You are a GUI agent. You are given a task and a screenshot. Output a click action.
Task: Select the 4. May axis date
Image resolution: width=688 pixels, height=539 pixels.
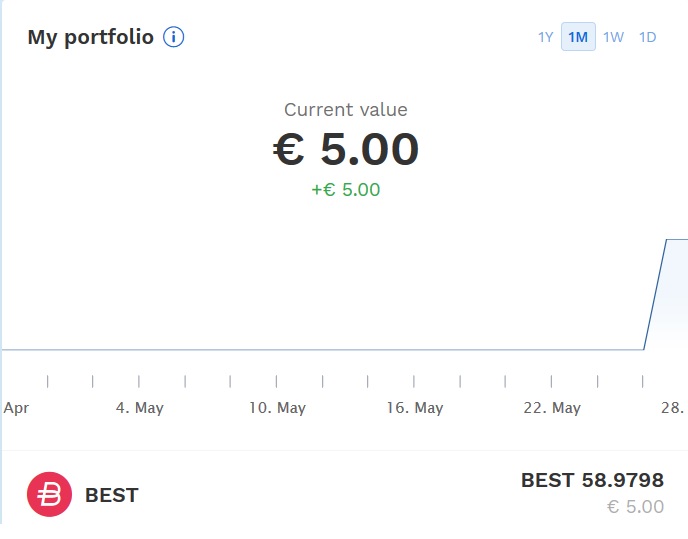pos(139,408)
